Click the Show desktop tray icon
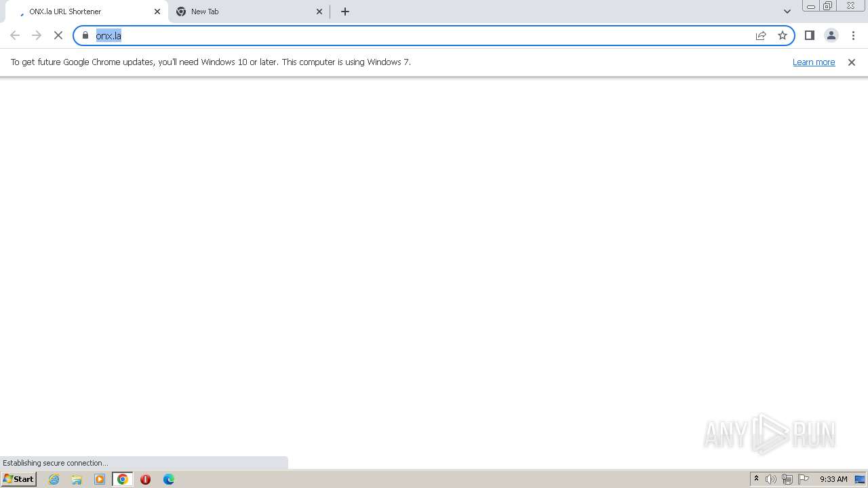Screen dimensions: 868x488 point(860,479)
